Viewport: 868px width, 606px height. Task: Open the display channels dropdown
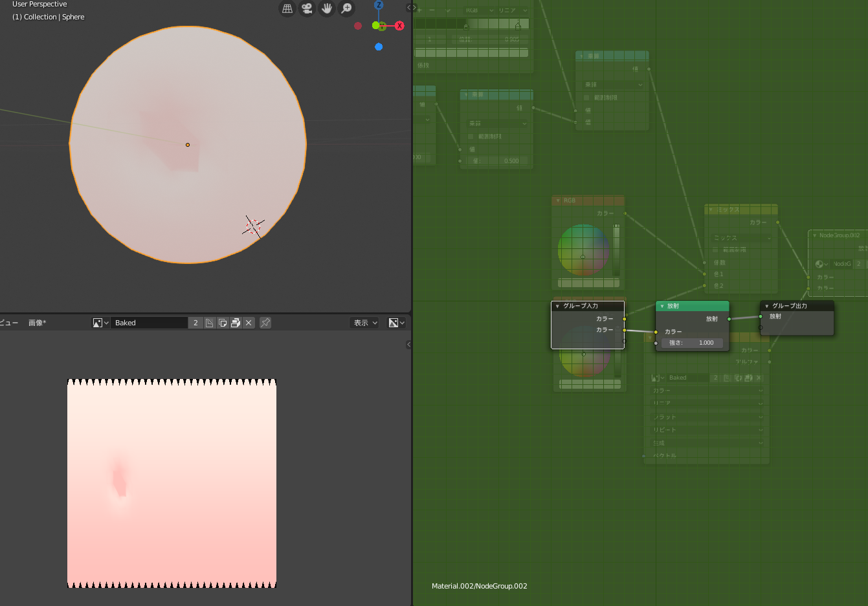tap(396, 323)
